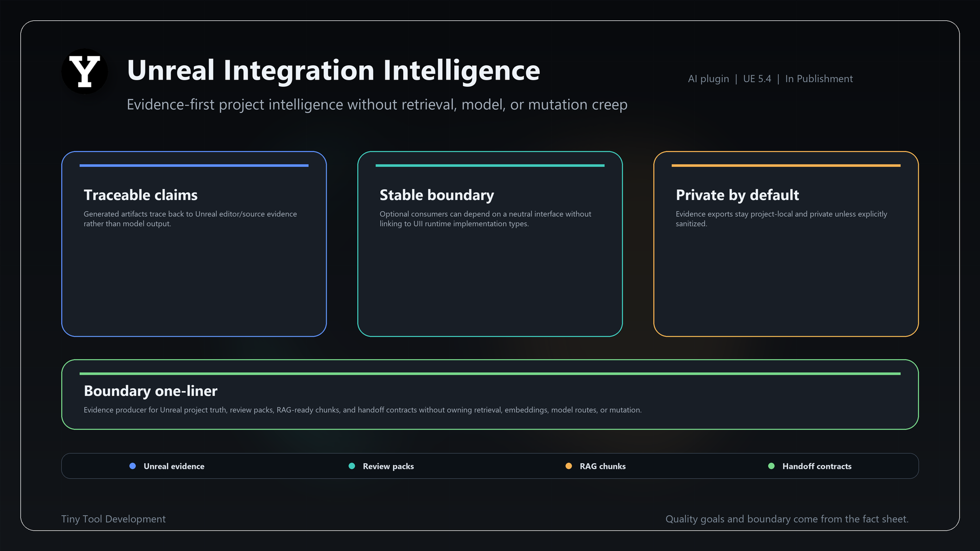The width and height of the screenshot is (980, 551).
Task: Click the Tiny Tool Development footer
Action: (x=113, y=519)
